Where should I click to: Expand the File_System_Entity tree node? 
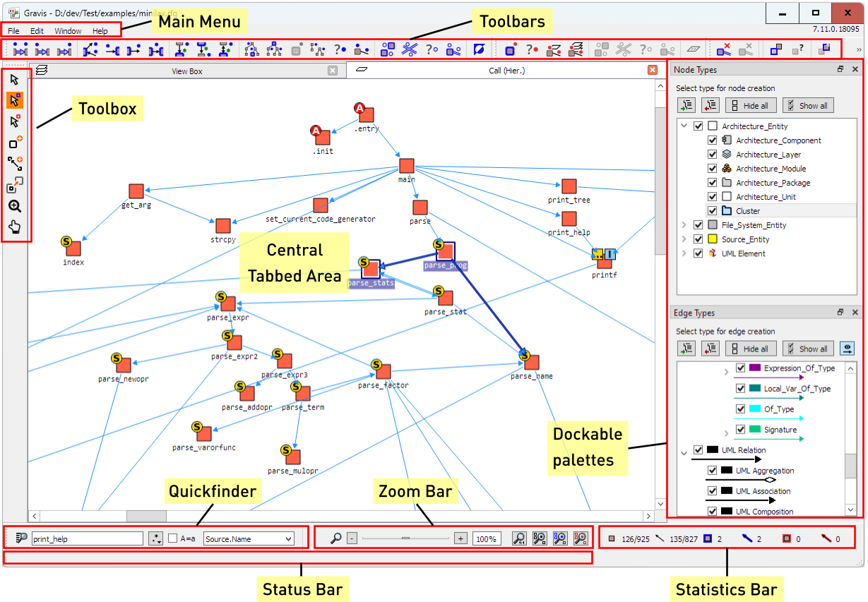point(684,225)
